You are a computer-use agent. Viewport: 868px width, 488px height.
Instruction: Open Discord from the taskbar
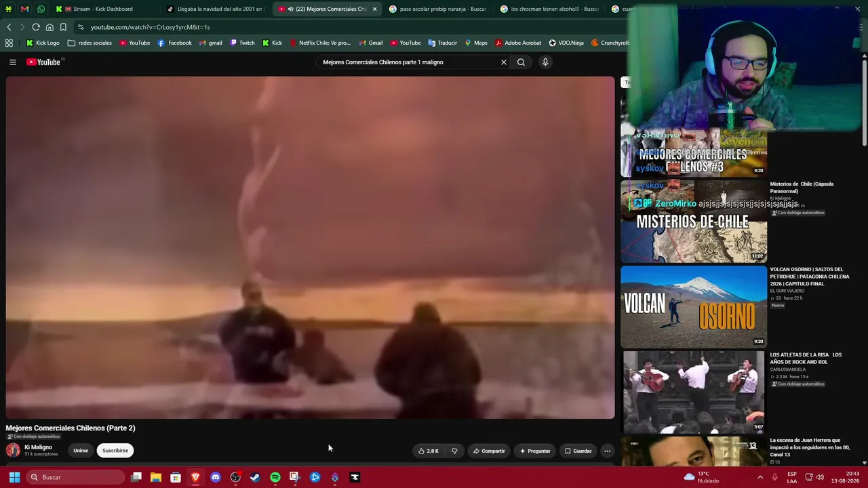216,477
